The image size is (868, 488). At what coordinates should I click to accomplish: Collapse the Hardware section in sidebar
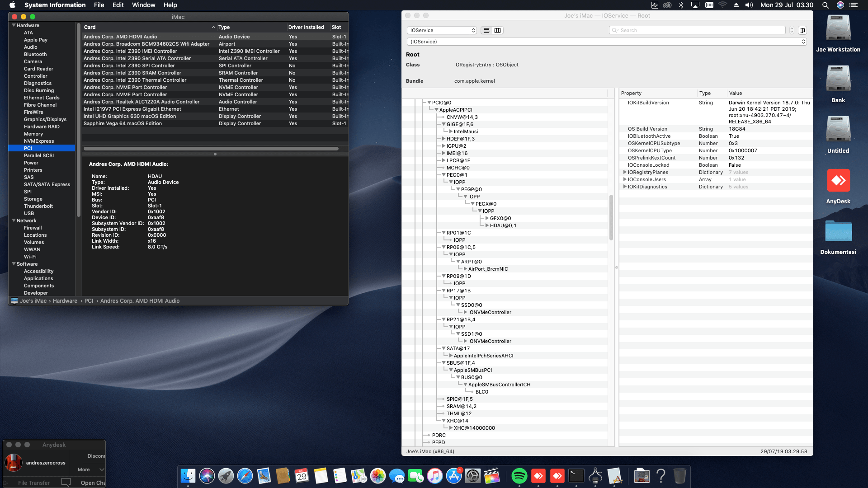14,25
